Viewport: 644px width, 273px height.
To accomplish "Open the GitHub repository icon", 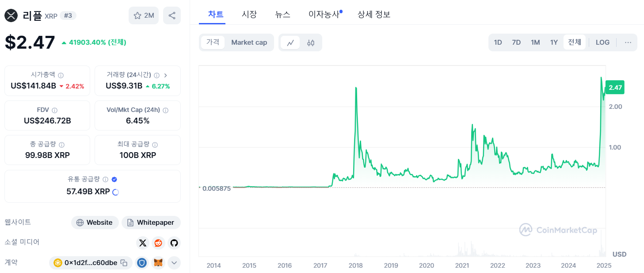I will click(174, 243).
